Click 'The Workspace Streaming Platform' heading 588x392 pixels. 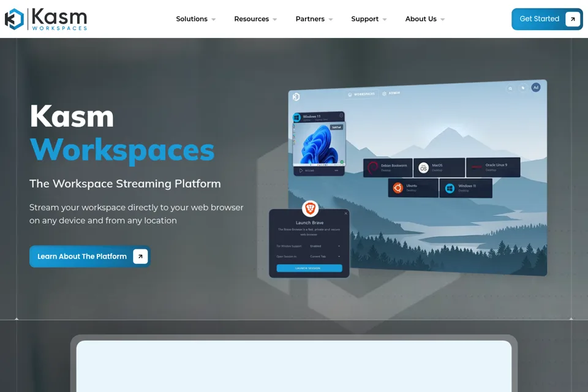(125, 184)
